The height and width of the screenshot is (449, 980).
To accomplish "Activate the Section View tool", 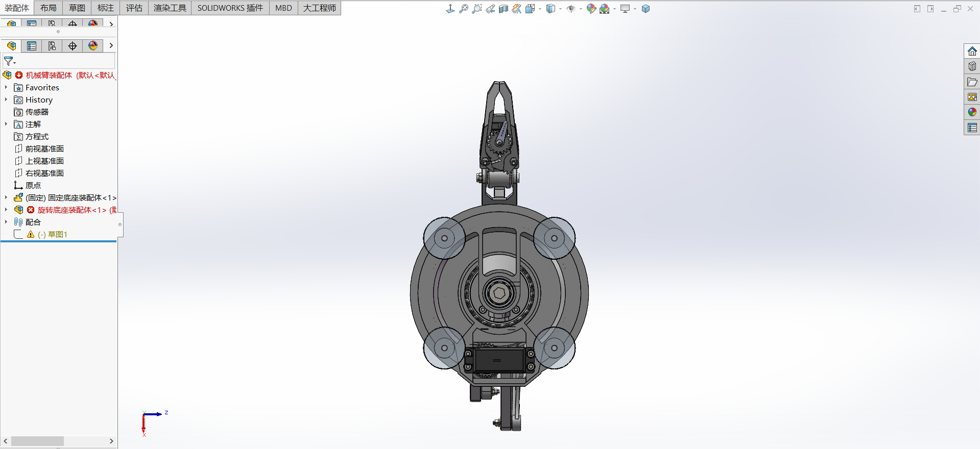I will pyautogui.click(x=504, y=9).
